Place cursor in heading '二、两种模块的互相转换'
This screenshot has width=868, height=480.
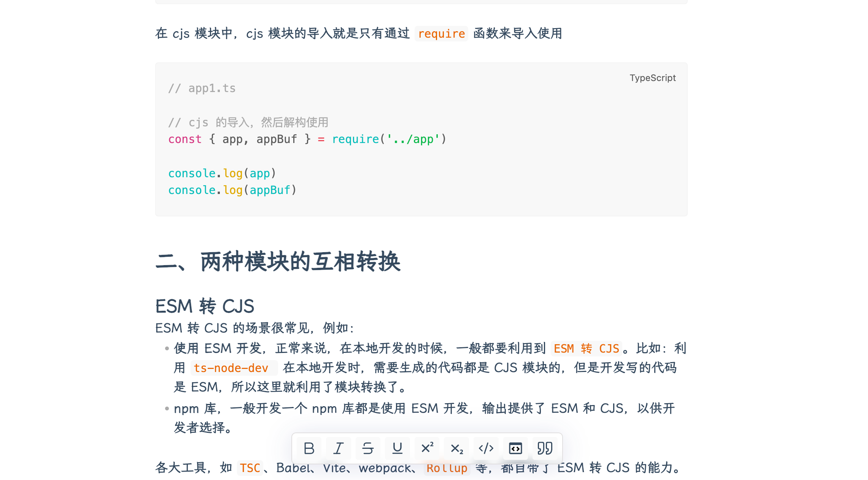(278, 261)
